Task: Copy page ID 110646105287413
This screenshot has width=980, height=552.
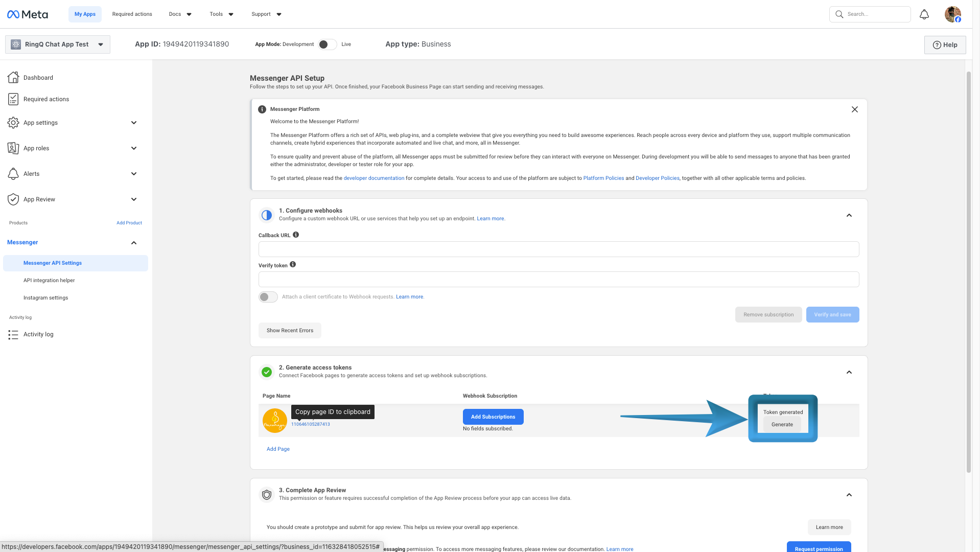Action: [311, 424]
